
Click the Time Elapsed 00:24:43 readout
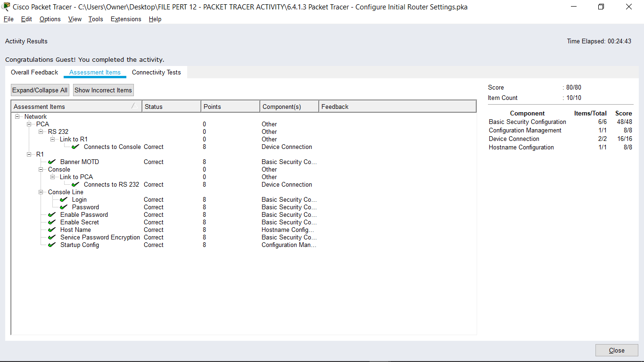click(599, 41)
